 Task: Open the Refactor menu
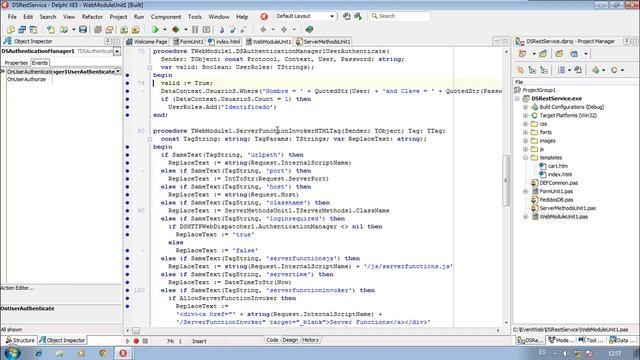coord(92,17)
